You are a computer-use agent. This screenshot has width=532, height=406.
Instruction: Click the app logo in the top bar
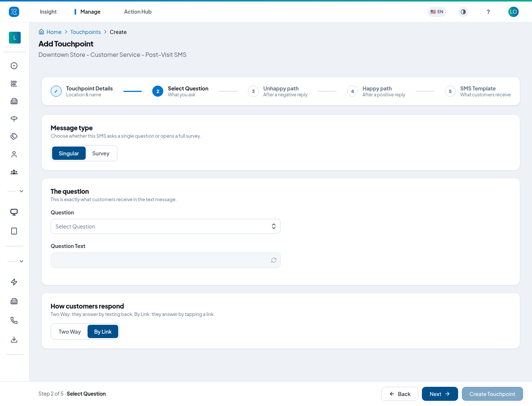[14, 12]
